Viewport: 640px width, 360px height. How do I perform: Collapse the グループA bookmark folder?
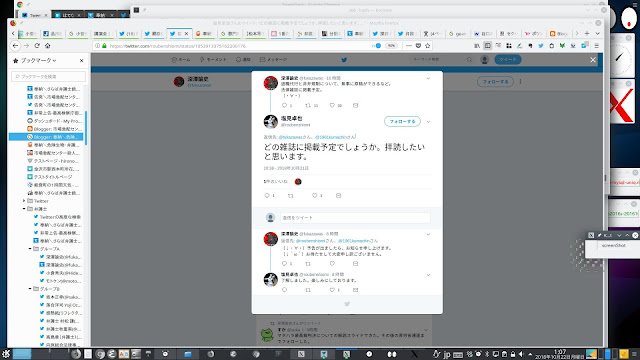[x=30, y=249]
